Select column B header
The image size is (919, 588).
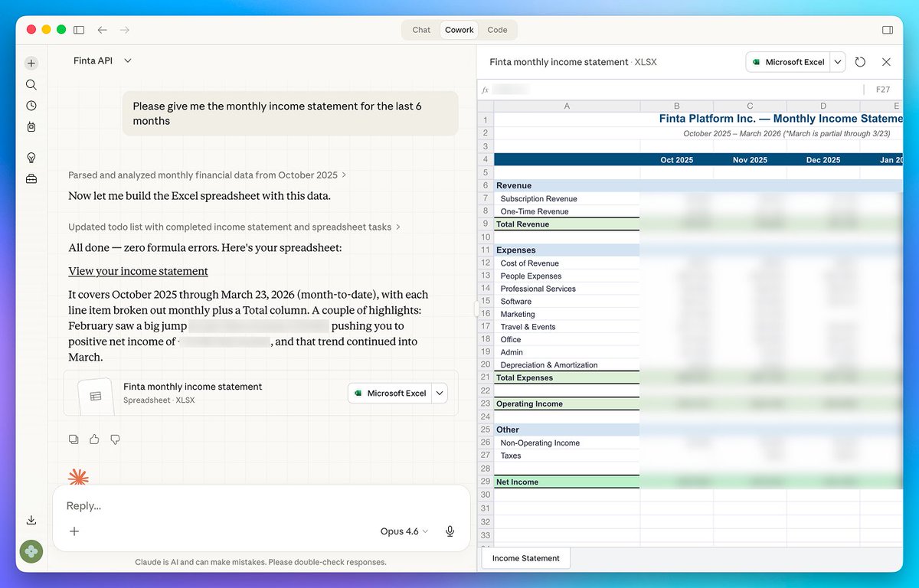click(x=676, y=106)
